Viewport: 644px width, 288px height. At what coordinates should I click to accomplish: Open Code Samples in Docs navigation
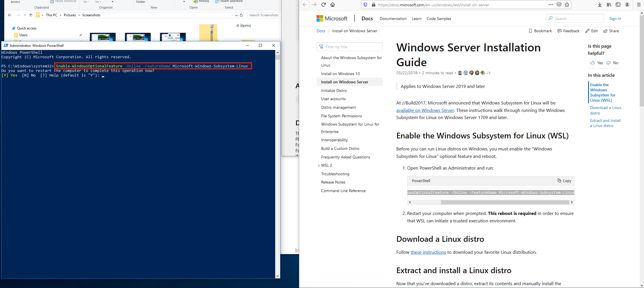(x=439, y=19)
